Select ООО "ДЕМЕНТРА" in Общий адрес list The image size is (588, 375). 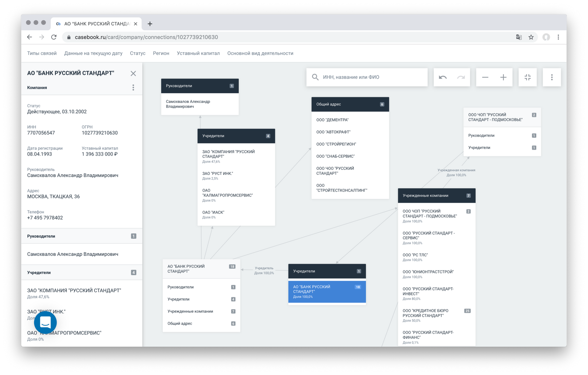click(x=332, y=120)
